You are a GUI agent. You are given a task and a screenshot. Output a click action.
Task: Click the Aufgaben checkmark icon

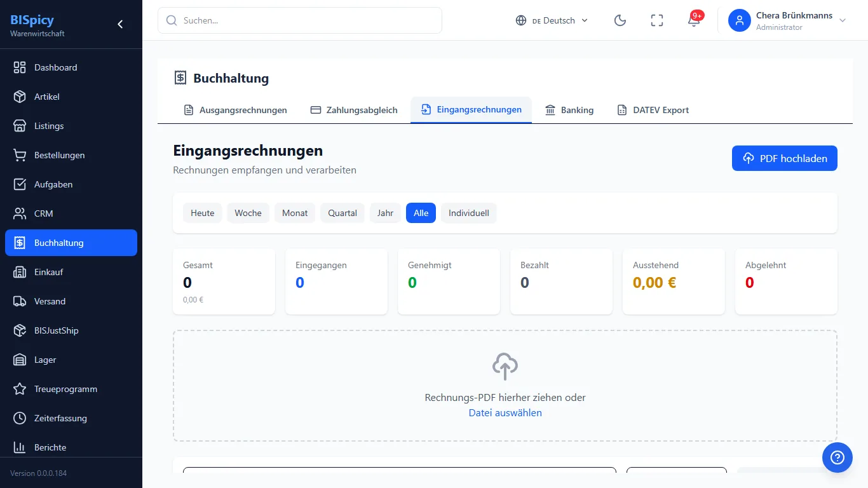pos(20,184)
